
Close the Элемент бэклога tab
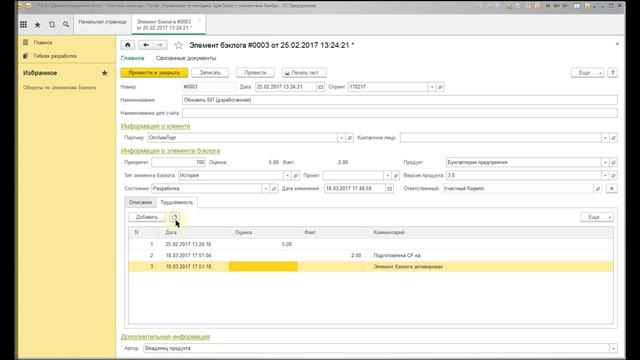(200, 20)
